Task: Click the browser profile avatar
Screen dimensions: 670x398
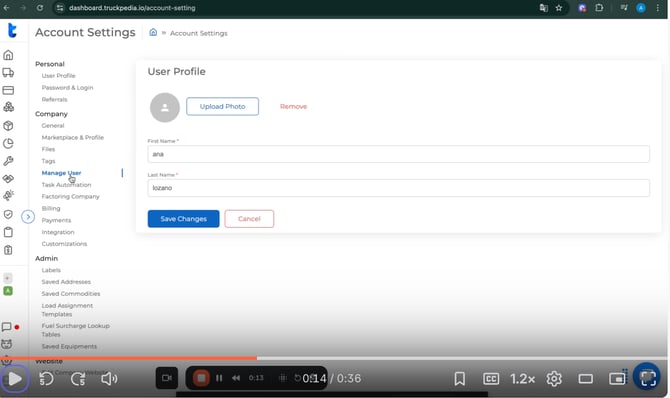Action: click(x=641, y=8)
